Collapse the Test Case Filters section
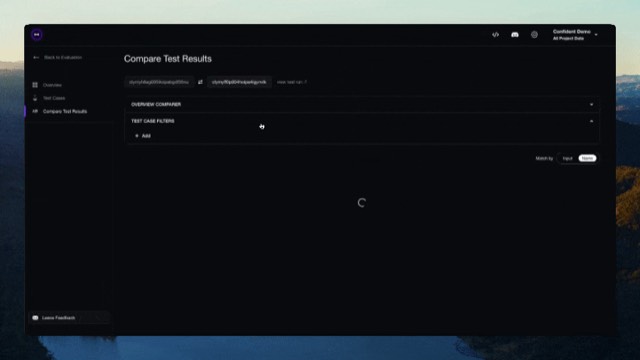The height and width of the screenshot is (360, 640). tap(362, 121)
